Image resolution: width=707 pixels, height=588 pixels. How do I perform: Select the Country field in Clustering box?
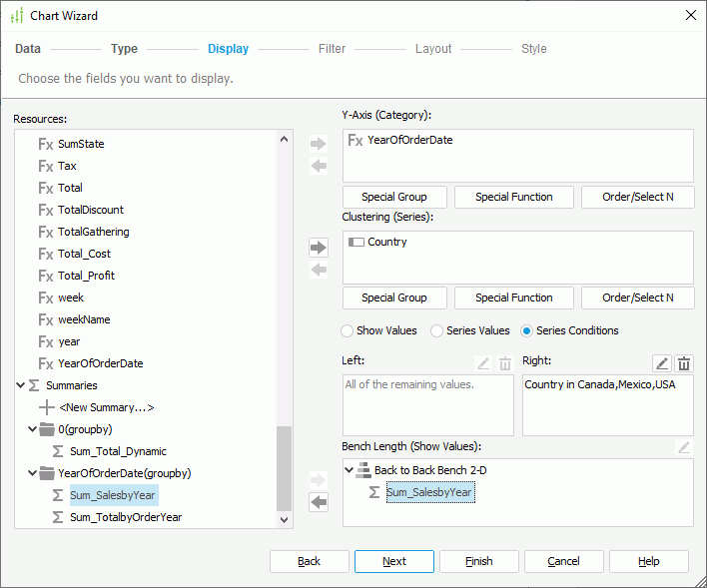coord(386,242)
